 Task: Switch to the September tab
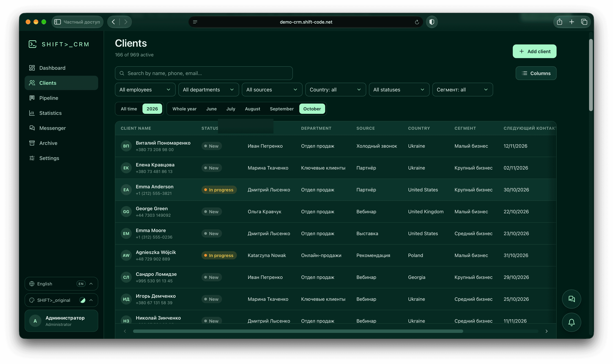click(x=282, y=109)
